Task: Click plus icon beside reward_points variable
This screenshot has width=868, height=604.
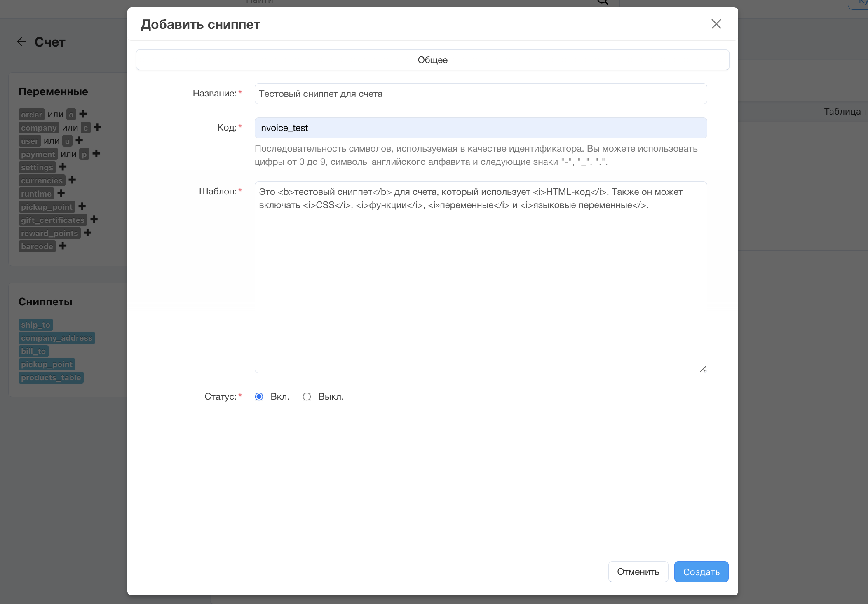Action: (x=88, y=233)
